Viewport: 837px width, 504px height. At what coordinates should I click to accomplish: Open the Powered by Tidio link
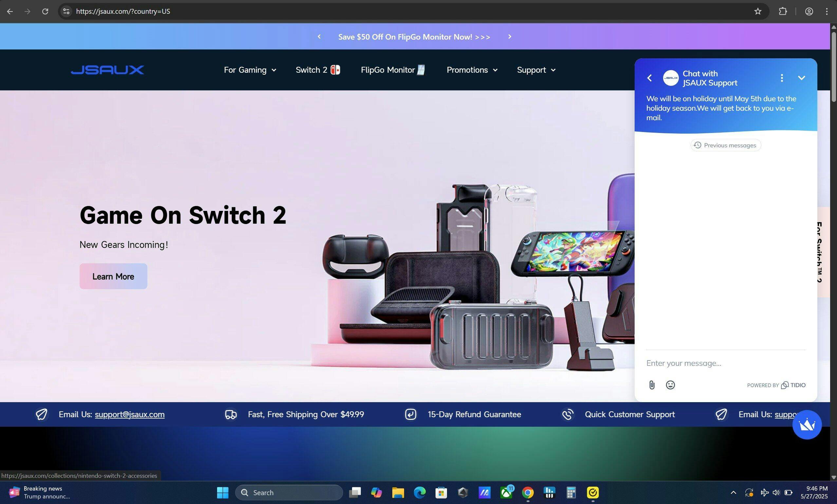(x=776, y=385)
